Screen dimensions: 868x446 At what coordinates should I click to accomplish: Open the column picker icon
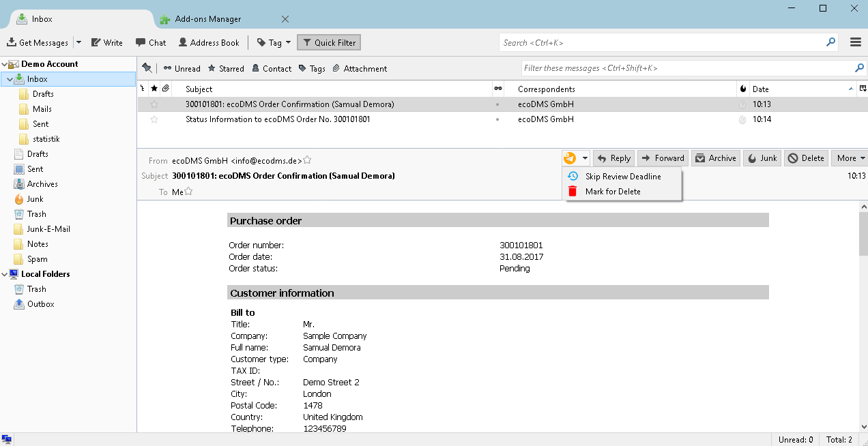863,89
